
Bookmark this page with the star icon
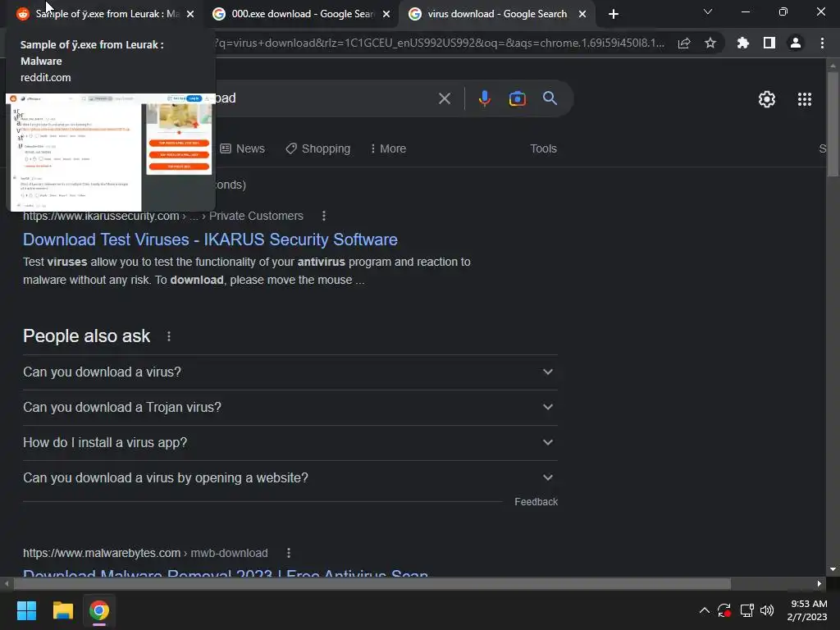710,43
